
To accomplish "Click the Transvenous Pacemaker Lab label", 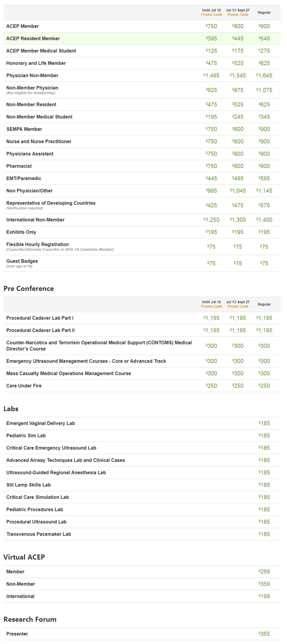I will 38,535.
